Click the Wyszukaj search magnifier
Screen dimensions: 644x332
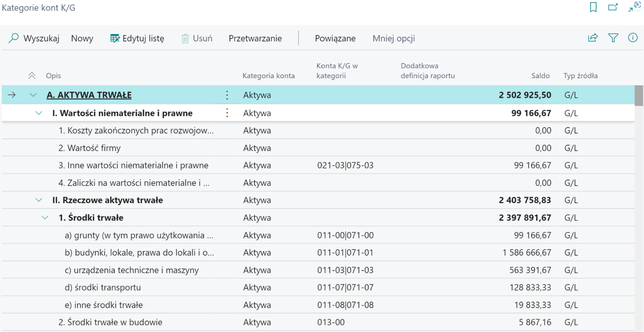14,38
